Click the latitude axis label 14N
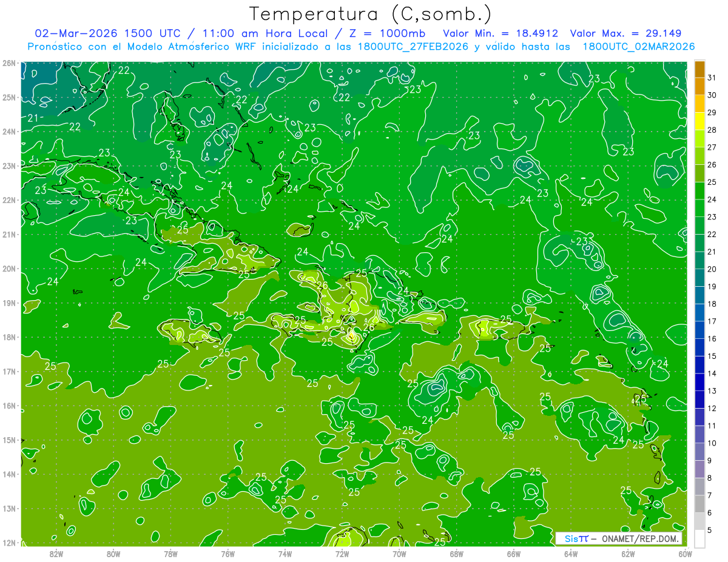Viewport: 728px width, 562px height. click(x=9, y=474)
